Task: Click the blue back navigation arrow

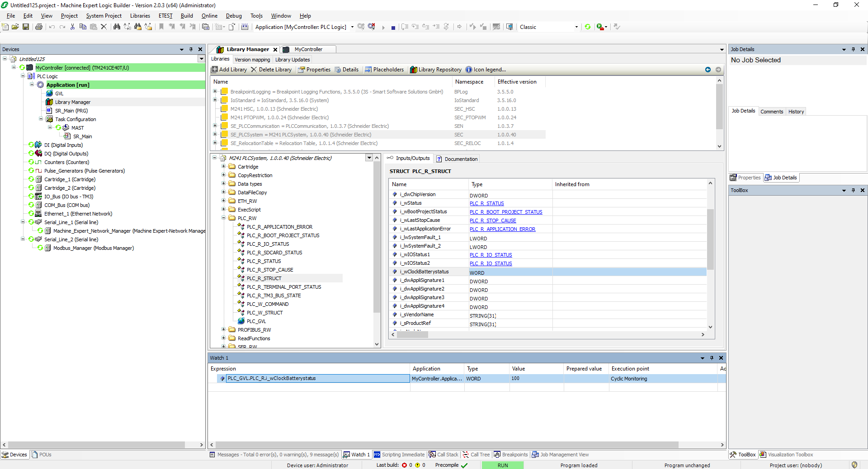Action: coord(708,70)
